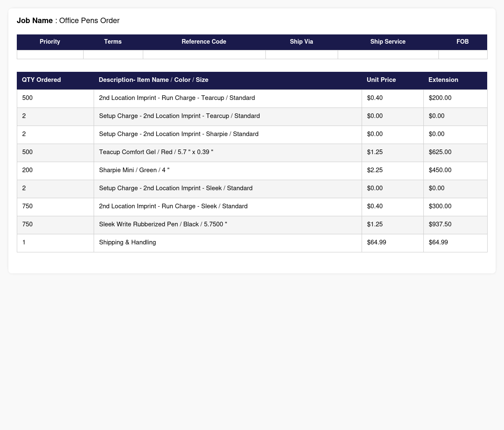Select the 'Shipping & Handling' description
The image size is (504, 430).
[x=127, y=242]
